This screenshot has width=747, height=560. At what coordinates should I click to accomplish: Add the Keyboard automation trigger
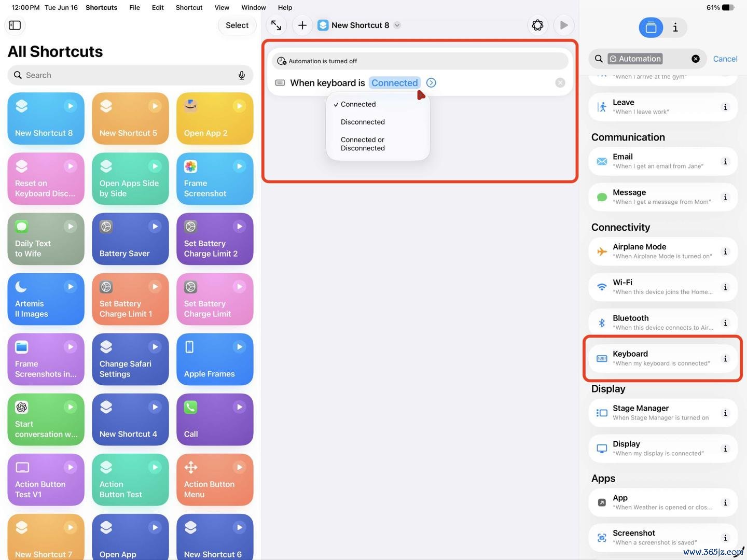(x=663, y=358)
